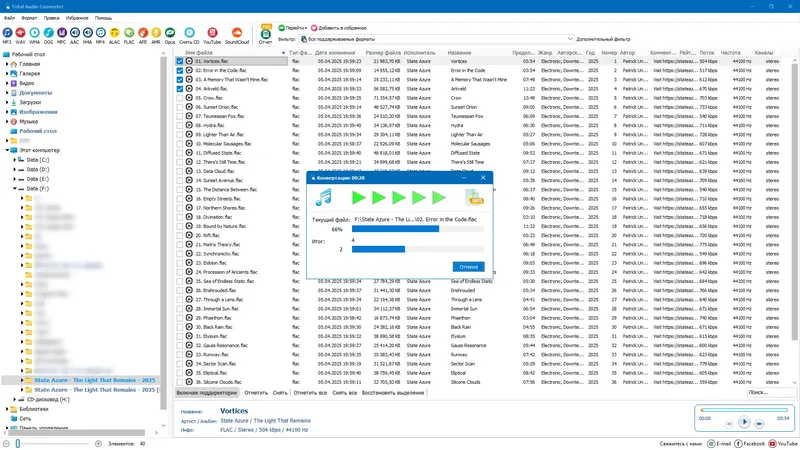Open the Снять CD ripping tool
Image resolution: width=800 pixels, height=450 pixels.
point(189,33)
